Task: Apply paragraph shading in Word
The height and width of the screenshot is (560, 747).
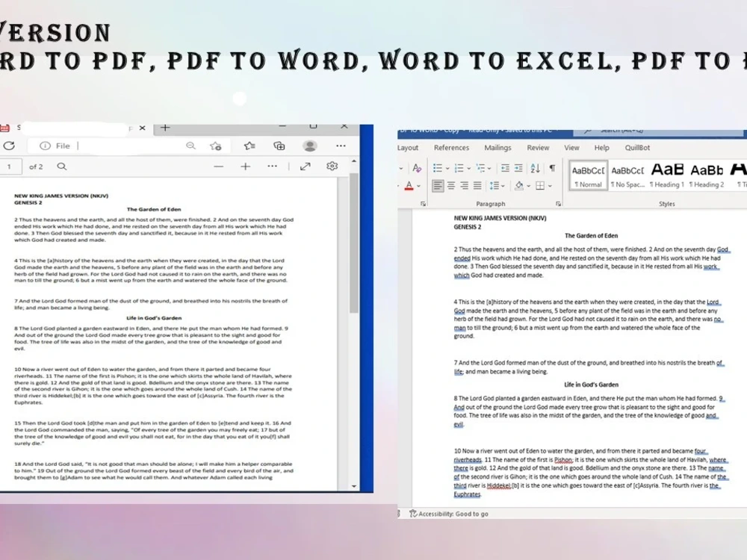Action: (x=519, y=186)
